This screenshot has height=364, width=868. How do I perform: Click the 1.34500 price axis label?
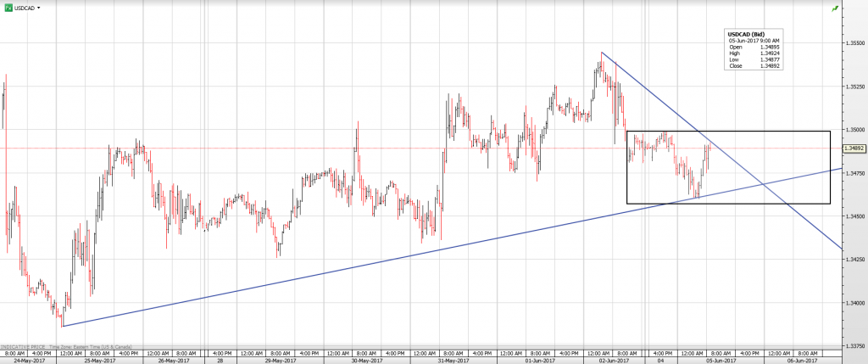pyautogui.click(x=854, y=216)
